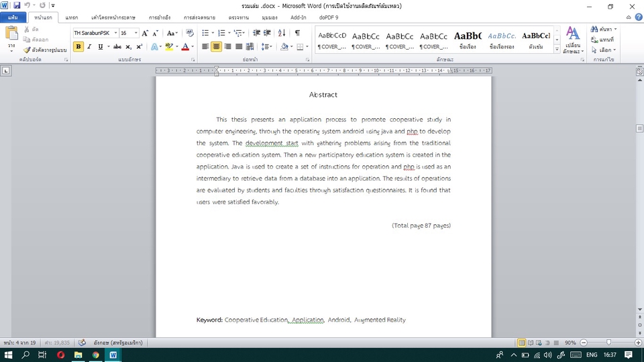Click Save icon in Quick Access Toolbar
The width and height of the screenshot is (644, 362).
tap(17, 5)
